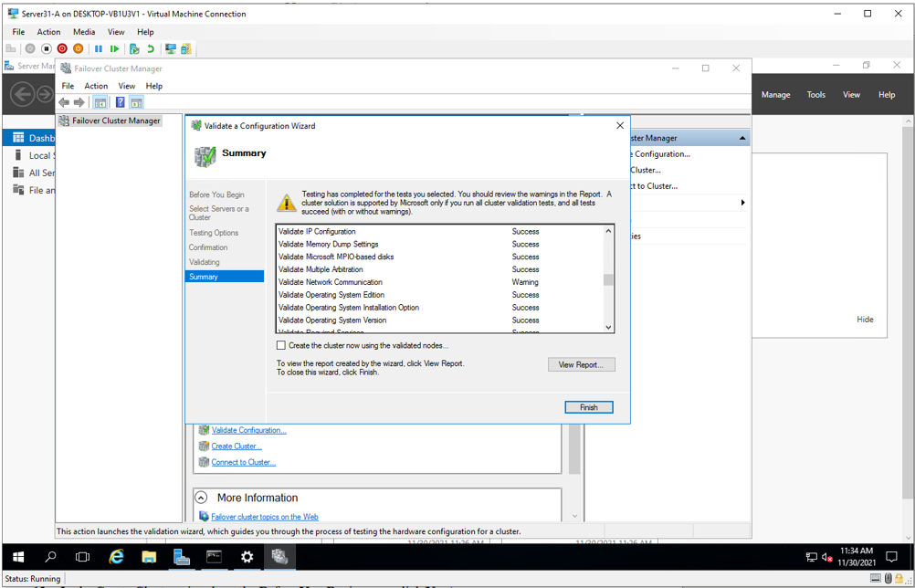
Task: Click the blue Help question mark icon
Action: (121, 102)
